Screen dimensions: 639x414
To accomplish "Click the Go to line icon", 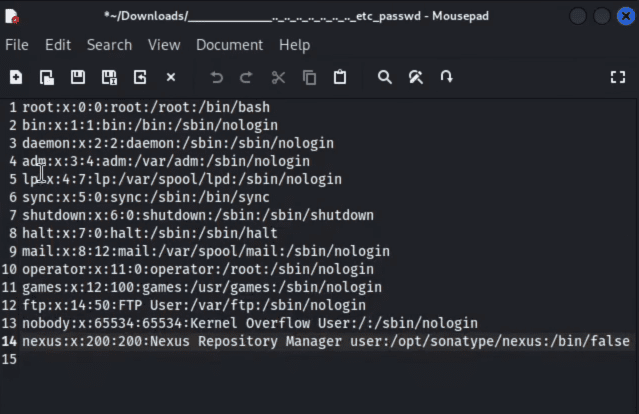I will [x=447, y=77].
